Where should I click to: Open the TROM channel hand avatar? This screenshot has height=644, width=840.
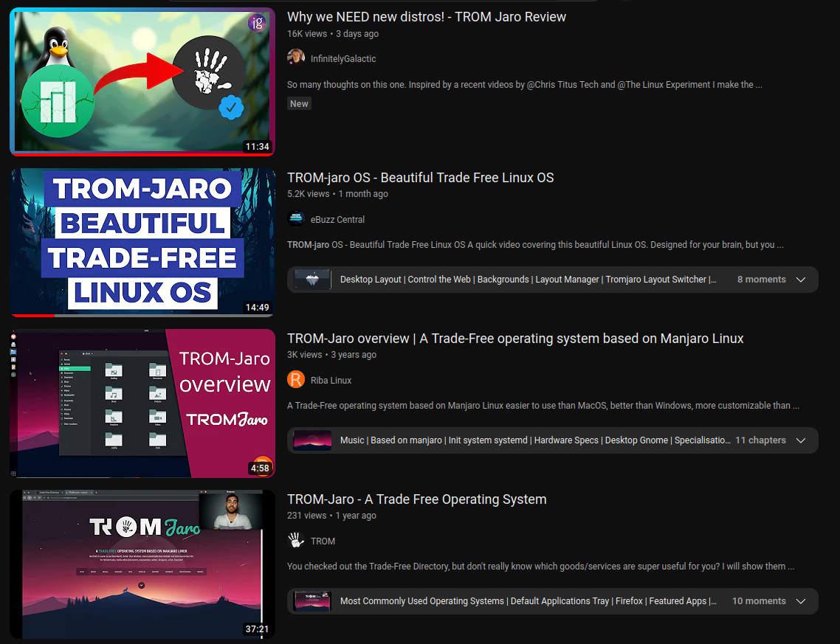296,540
